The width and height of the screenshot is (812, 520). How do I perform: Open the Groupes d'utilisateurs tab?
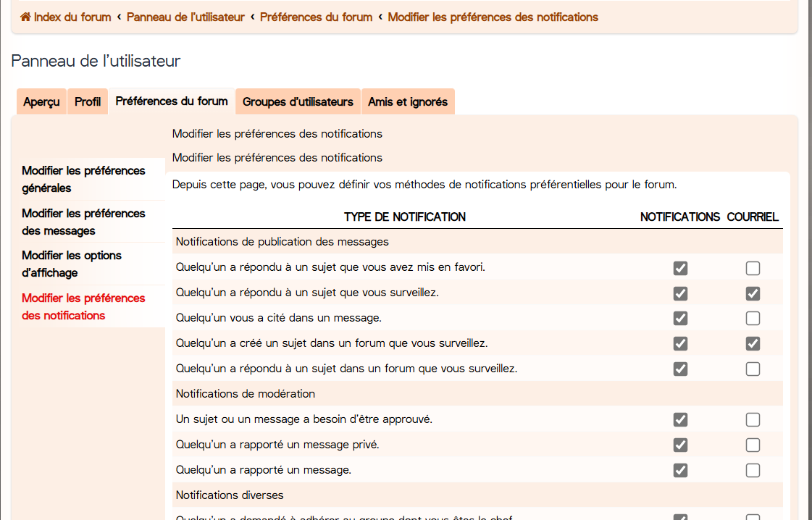pos(298,102)
